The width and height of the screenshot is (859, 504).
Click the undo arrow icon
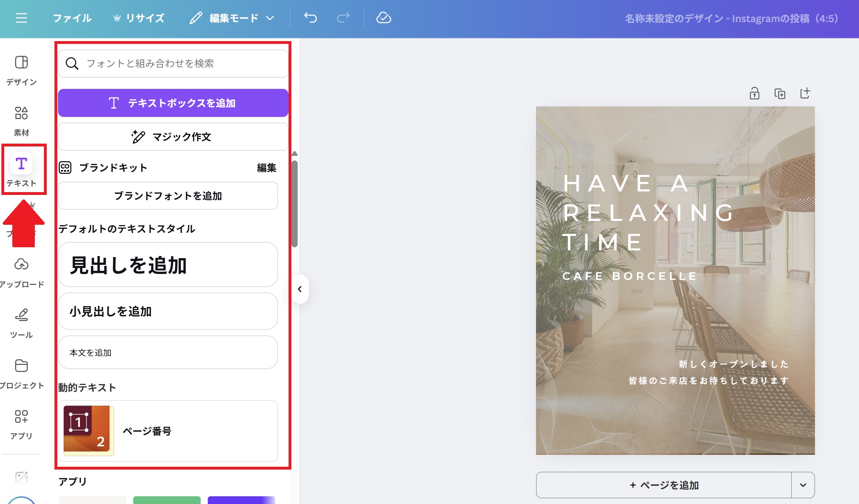[310, 18]
